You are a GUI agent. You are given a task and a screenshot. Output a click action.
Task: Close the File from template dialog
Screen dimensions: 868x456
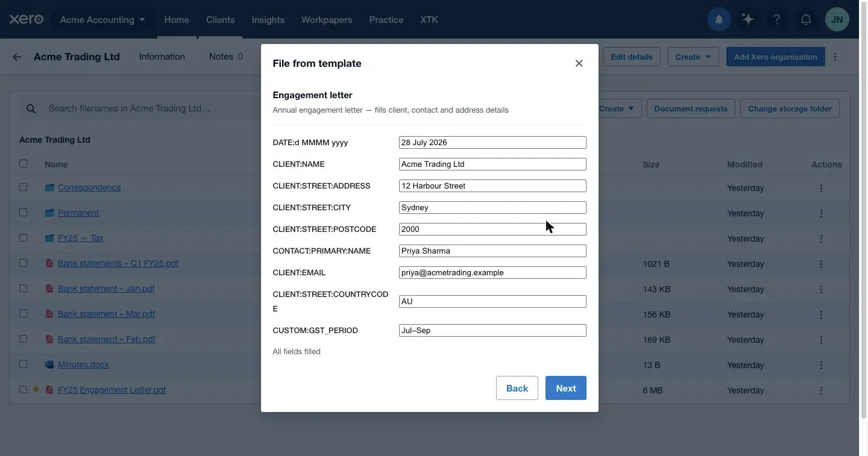click(579, 63)
